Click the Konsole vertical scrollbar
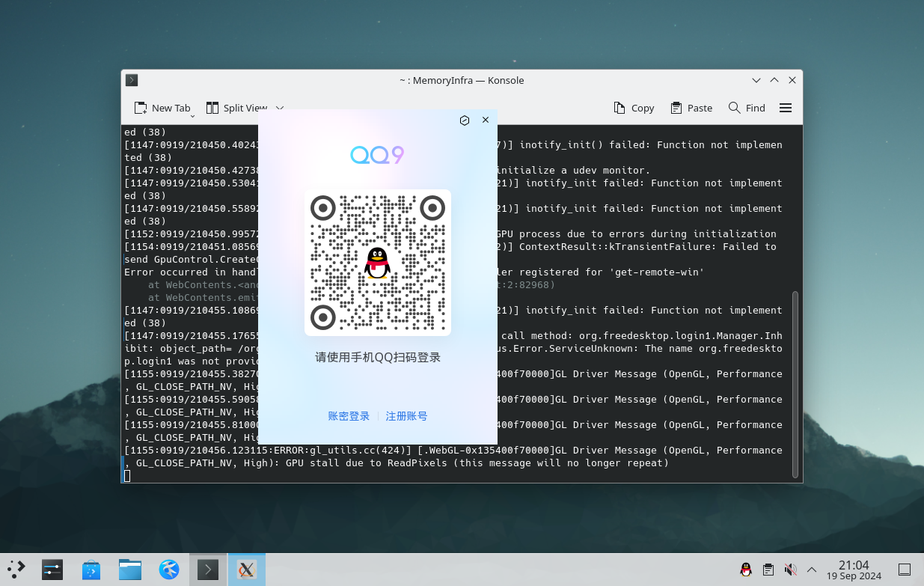Image resolution: width=924 pixels, height=586 pixels. point(795,385)
